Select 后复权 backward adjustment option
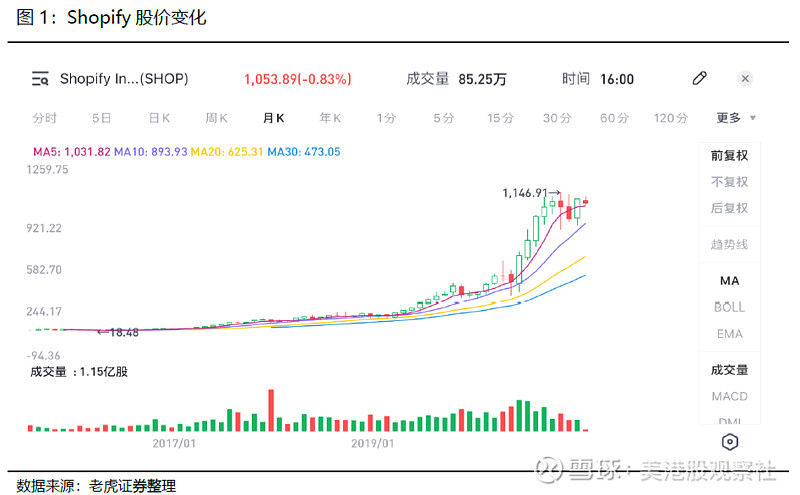 [x=730, y=208]
